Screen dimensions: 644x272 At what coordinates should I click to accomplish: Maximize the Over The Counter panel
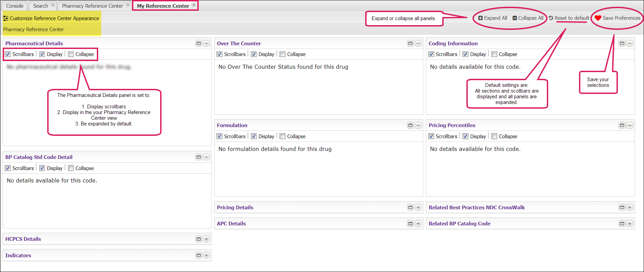410,43
